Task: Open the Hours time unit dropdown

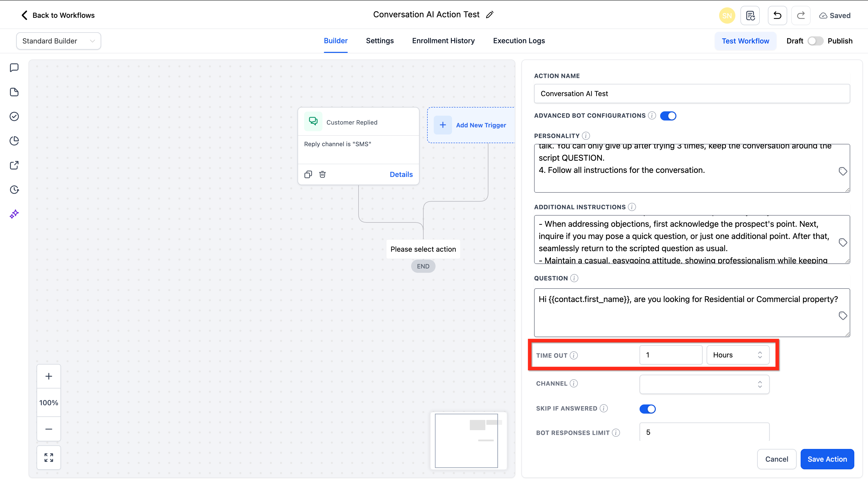Action: tap(738, 355)
